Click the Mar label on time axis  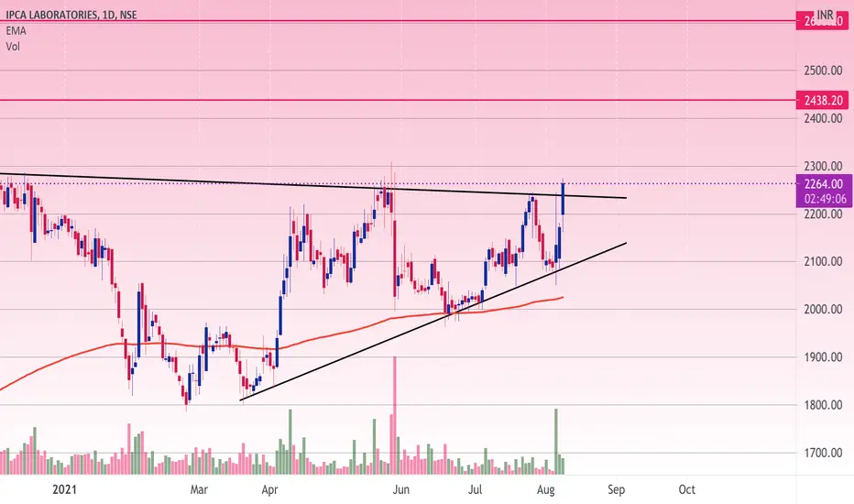(x=199, y=489)
